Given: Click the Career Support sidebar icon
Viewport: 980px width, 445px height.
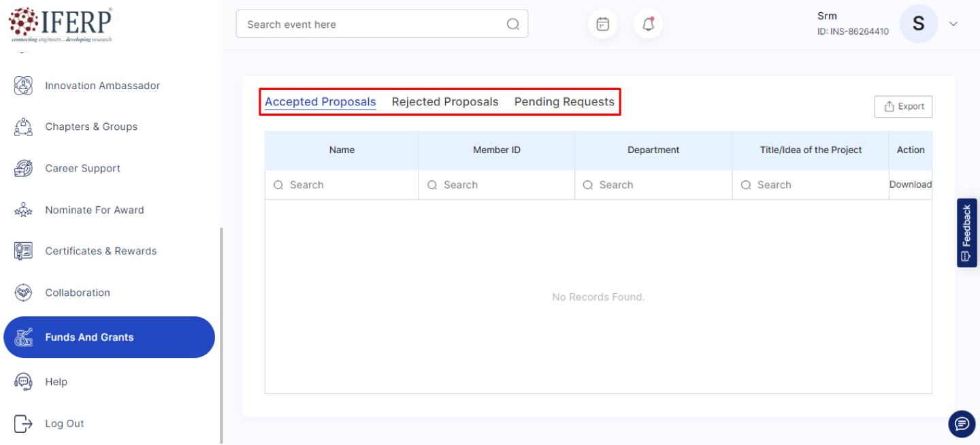Looking at the screenshot, I should 23,169.
